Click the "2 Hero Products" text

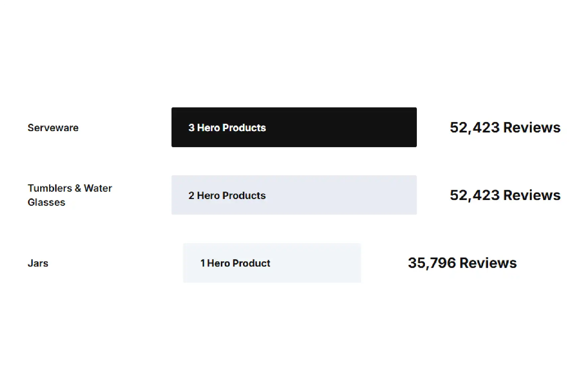[227, 196]
